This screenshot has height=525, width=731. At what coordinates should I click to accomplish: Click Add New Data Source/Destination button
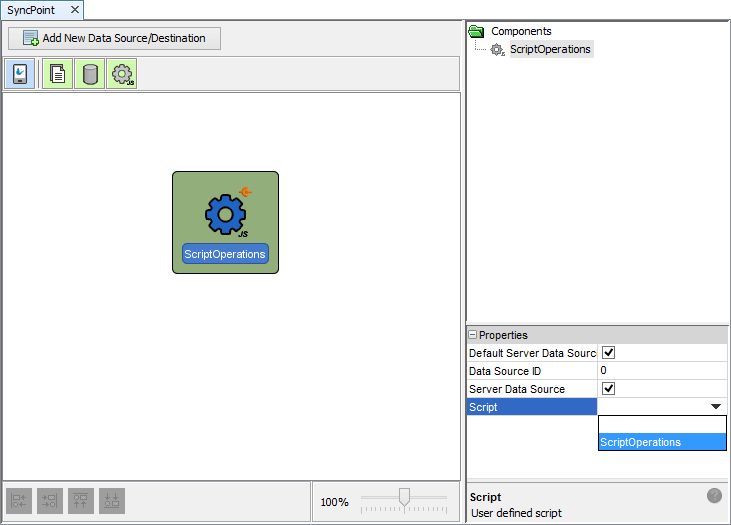coord(114,39)
